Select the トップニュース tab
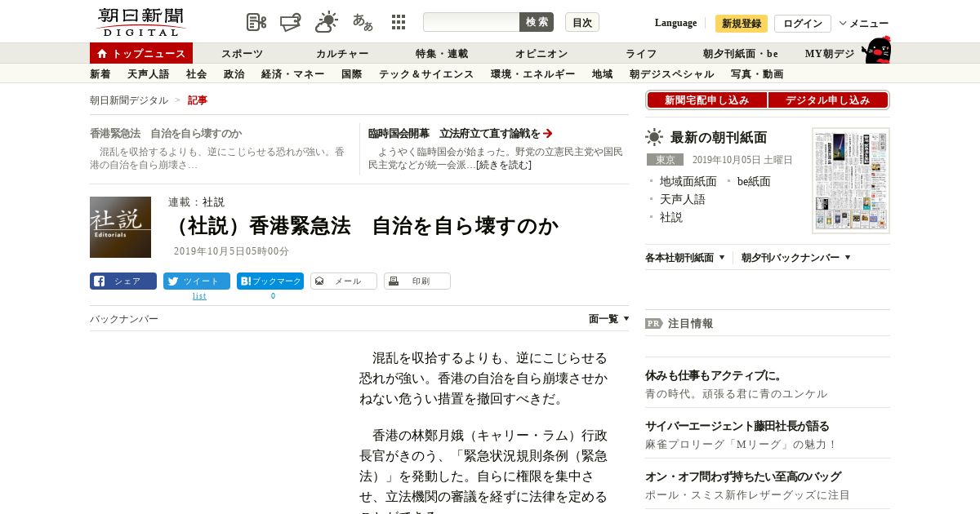980x514 pixels. [141, 53]
